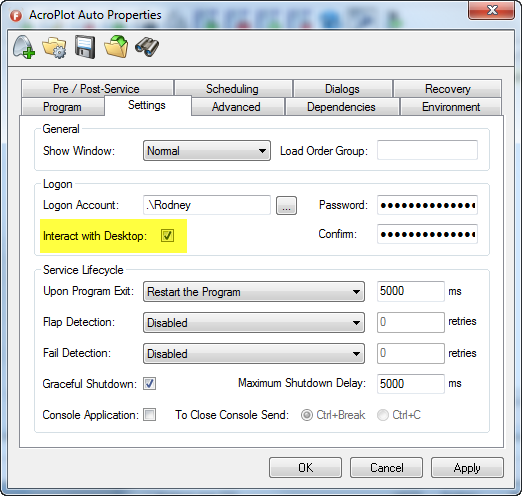Click the new service icon with green plus

23,47
